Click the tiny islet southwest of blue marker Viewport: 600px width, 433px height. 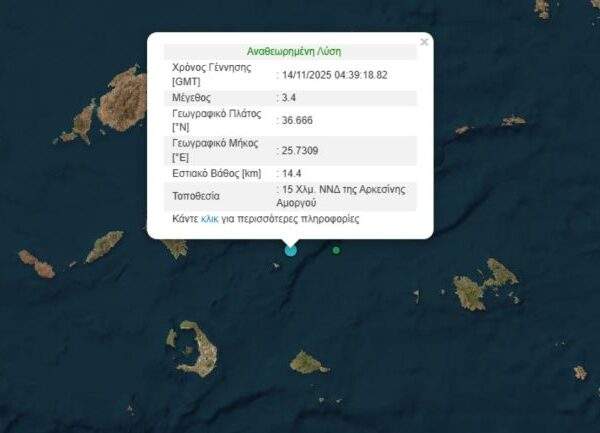click(x=276, y=266)
